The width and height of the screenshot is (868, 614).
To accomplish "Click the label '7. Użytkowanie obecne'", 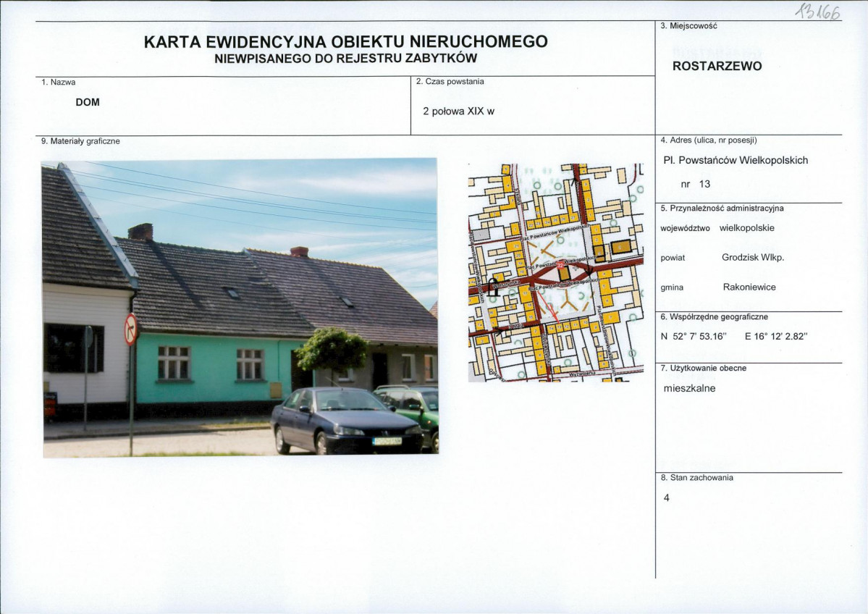I will [704, 368].
